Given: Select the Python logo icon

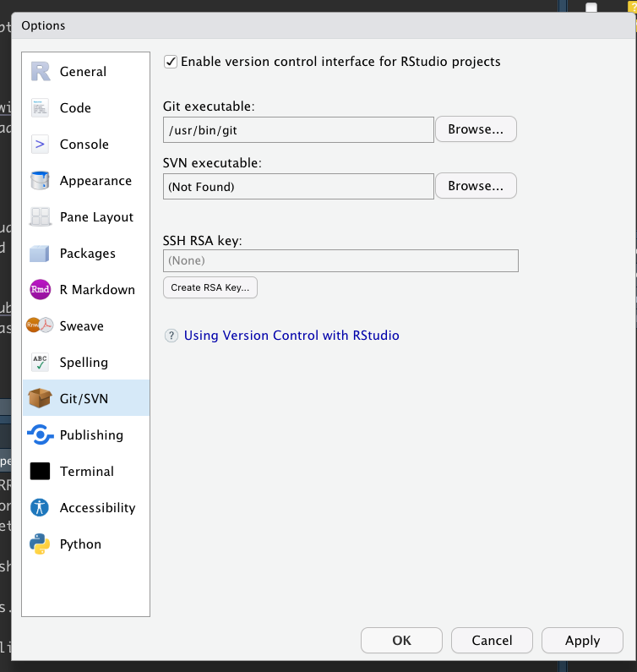Looking at the screenshot, I should [40, 544].
